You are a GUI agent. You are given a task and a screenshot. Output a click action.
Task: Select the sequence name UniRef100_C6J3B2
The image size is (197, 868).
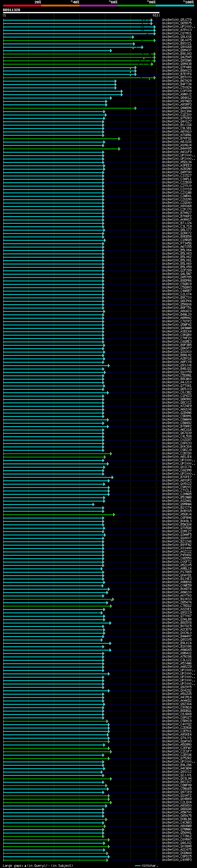(x=177, y=392)
